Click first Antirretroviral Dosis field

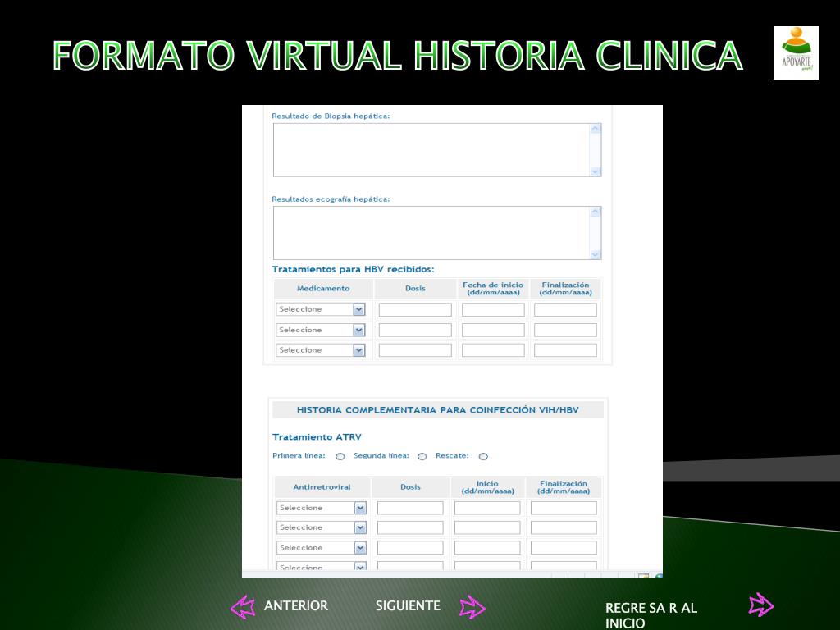point(410,508)
